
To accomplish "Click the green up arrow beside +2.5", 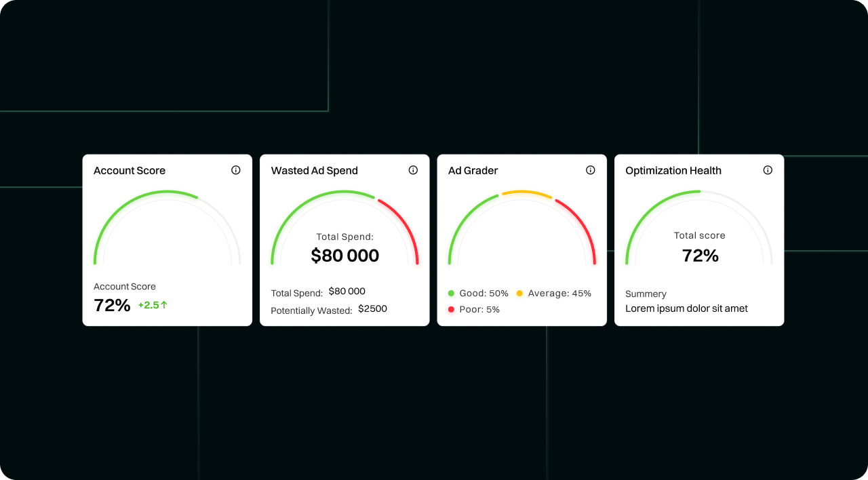I will tap(164, 305).
